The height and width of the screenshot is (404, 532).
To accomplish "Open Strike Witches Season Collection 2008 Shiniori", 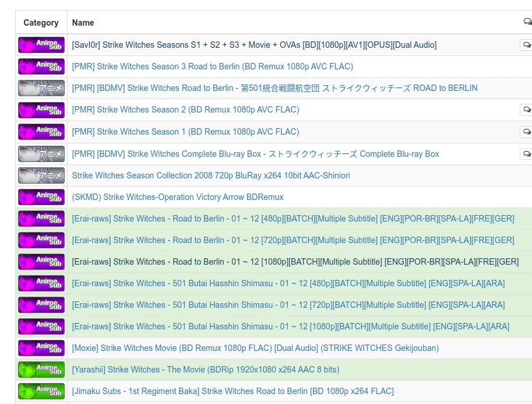I will coord(211,175).
